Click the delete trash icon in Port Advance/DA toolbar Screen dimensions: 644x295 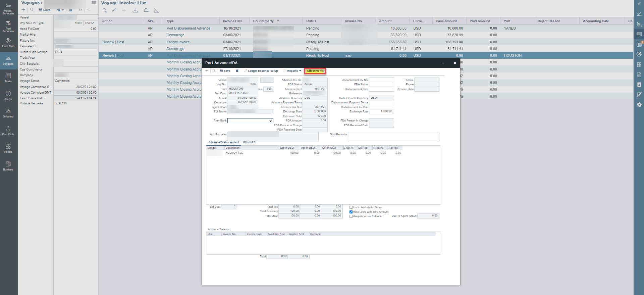(237, 71)
